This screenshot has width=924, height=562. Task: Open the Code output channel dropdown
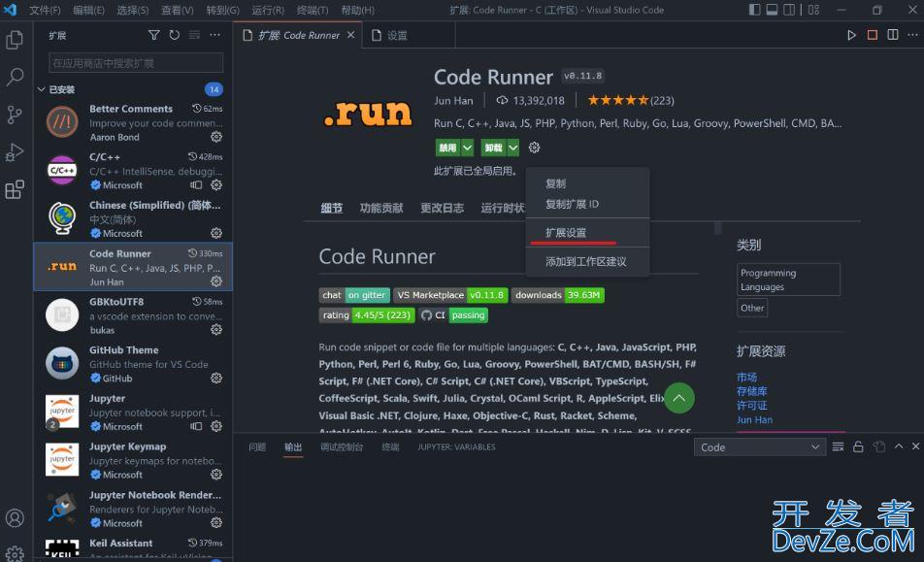click(x=760, y=447)
